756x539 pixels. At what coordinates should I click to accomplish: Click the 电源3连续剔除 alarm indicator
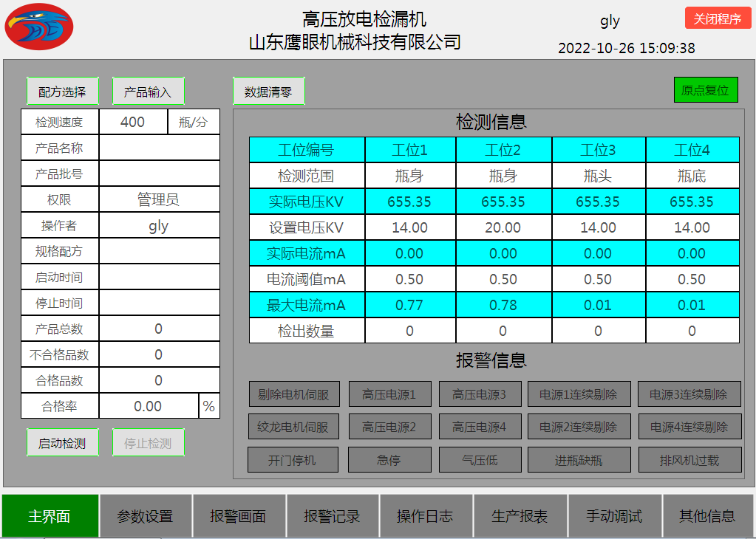click(x=689, y=394)
